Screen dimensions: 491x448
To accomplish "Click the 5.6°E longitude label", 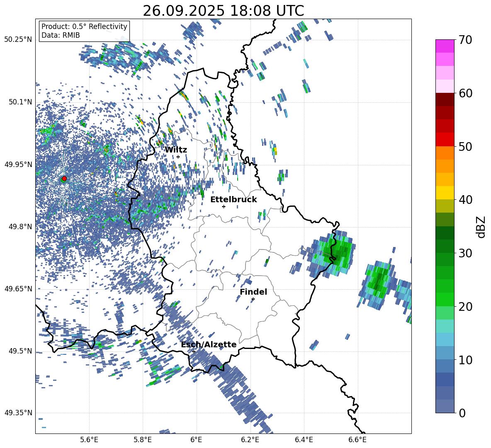I will tap(89, 440).
